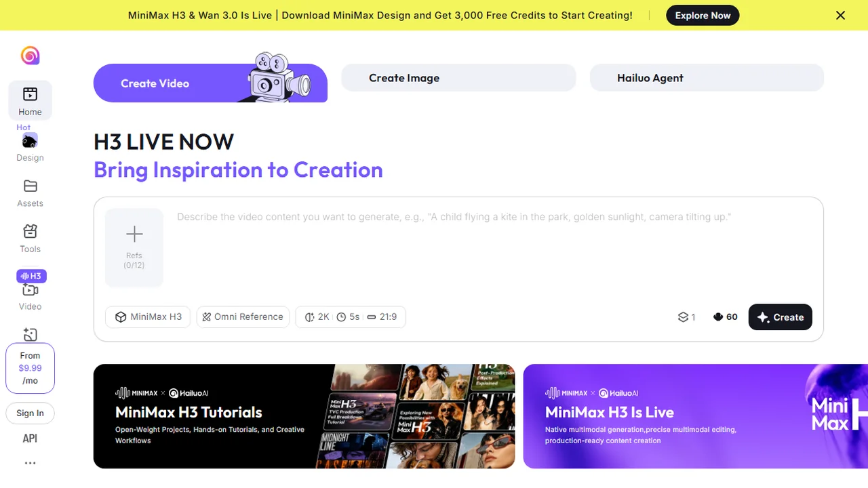Open the Omni Reference mode selector

[x=243, y=317]
